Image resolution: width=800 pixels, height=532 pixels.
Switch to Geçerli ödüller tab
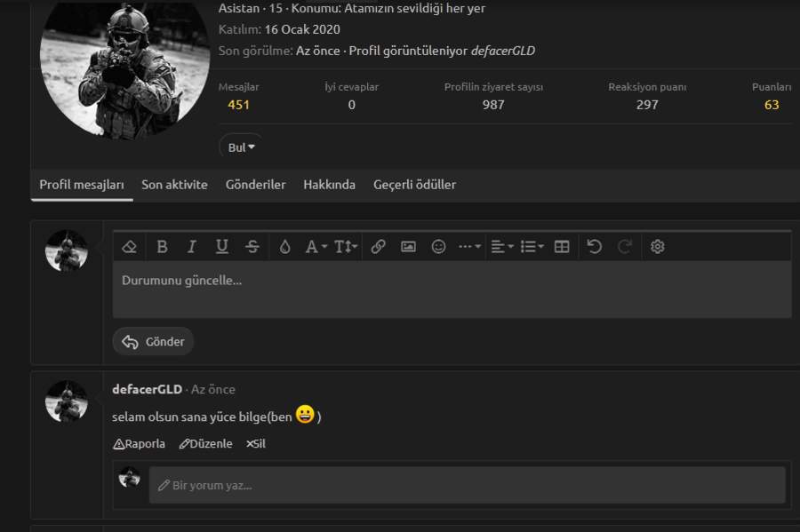pyautogui.click(x=414, y=185)
